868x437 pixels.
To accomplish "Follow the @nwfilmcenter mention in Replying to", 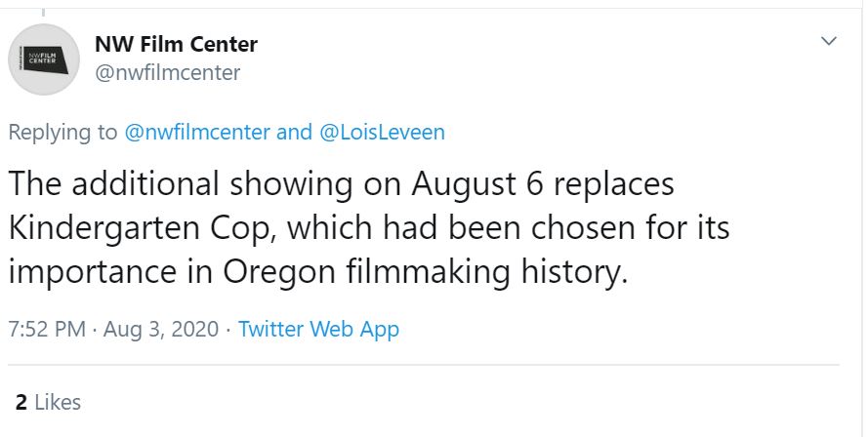I will (x=198, y=133).
